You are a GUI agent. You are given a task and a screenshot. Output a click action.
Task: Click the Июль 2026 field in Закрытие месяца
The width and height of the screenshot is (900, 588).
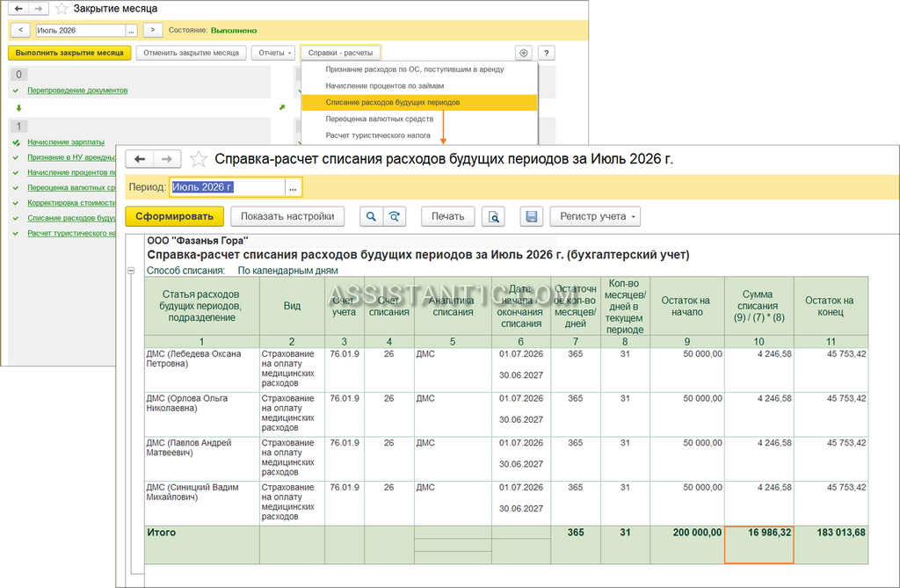[x=81, y=31]
